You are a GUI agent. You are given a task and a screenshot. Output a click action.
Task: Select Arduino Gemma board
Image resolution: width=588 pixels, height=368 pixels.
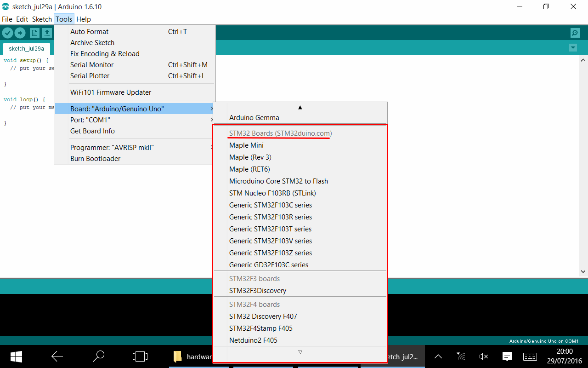click(300, 118)
